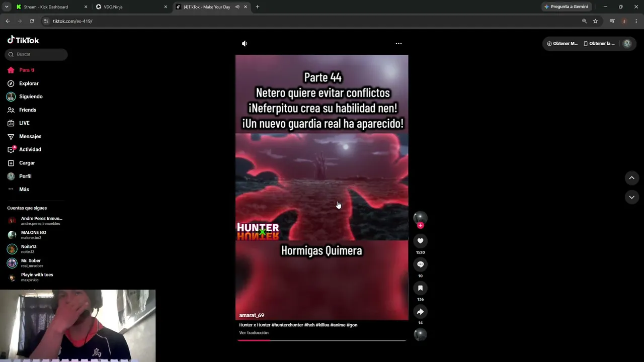Open the amarat_69 username on the video
The height and width of the screenshot is (362, 644).
[252, 315]
